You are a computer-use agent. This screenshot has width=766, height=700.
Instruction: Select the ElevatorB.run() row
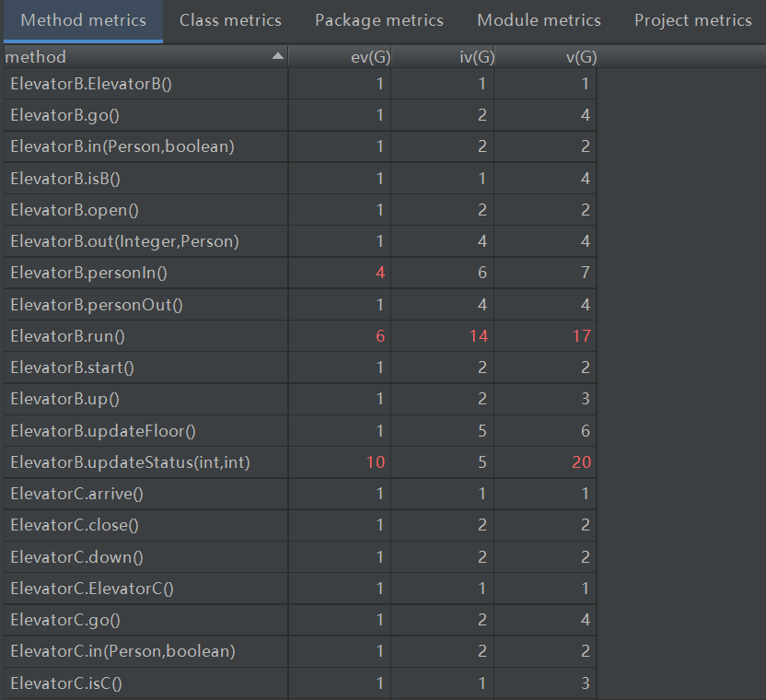tap(67, 336)
